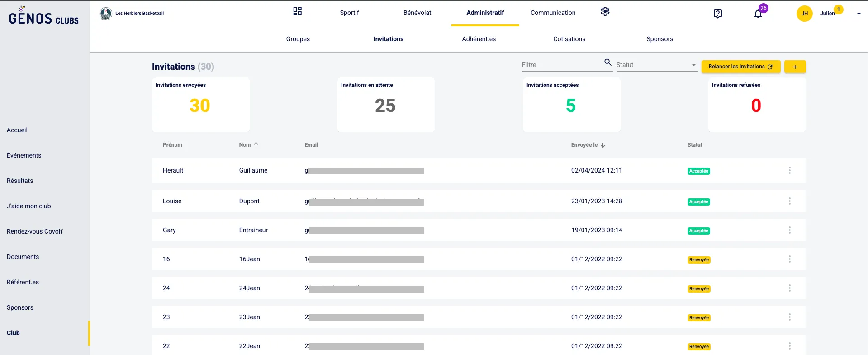Open the dashboard grid icon
868x355 pixels.
(x=297, y=12)
